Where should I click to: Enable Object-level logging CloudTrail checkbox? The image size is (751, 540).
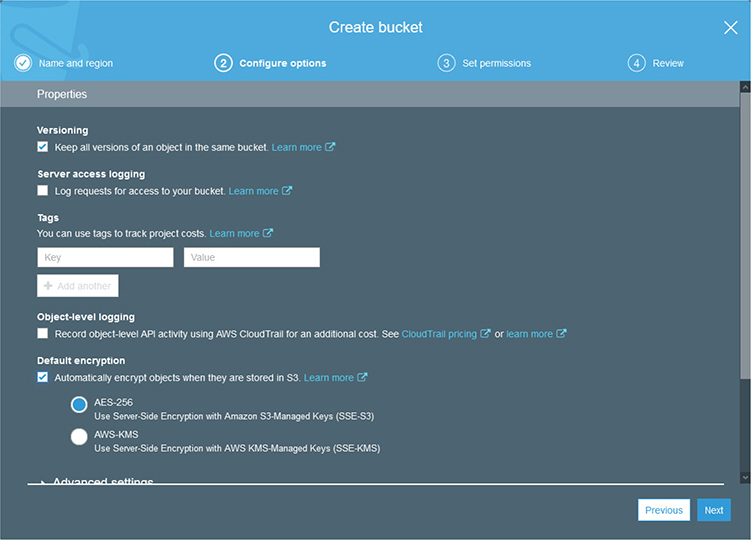43,334
